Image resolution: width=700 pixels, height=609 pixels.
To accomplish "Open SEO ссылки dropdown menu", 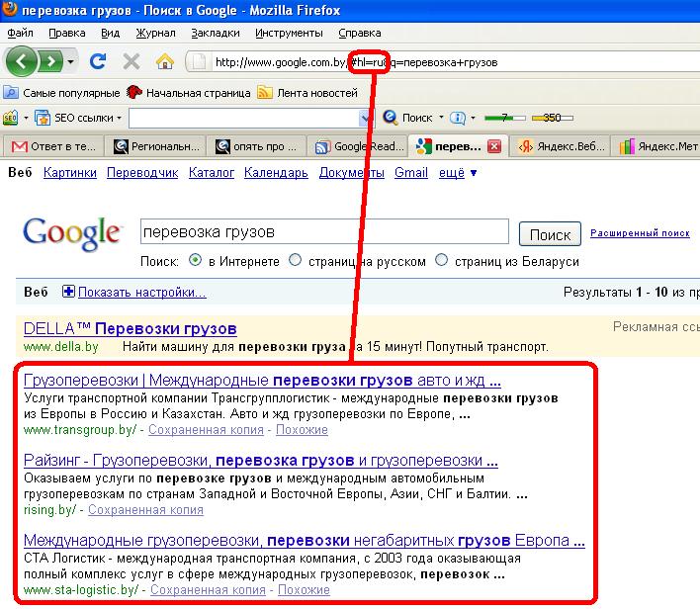I will coord(78,118).
